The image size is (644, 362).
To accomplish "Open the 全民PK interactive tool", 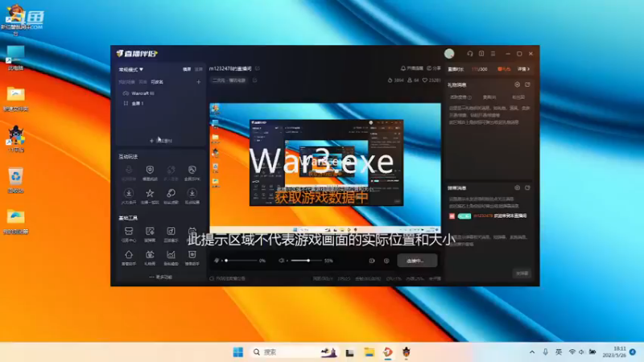I will click(x=192, y=172).
